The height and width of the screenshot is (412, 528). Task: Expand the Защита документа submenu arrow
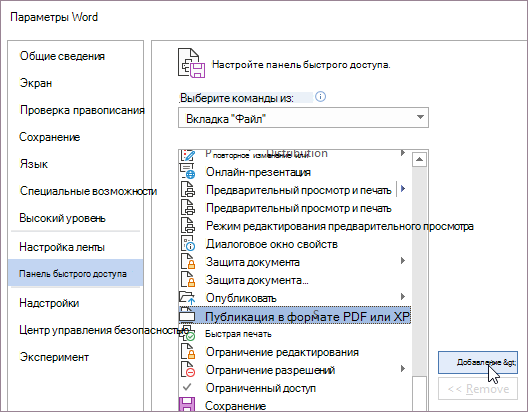pos(403,261)
